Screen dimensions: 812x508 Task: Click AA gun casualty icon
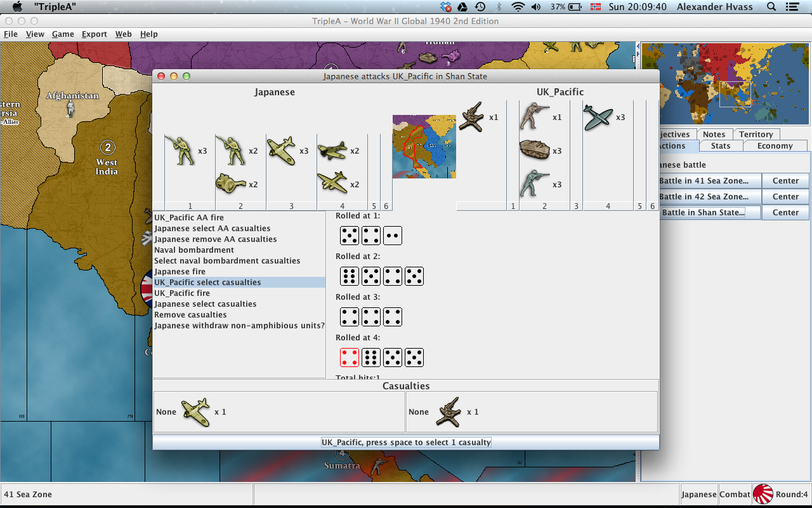(x=449, y=411)
